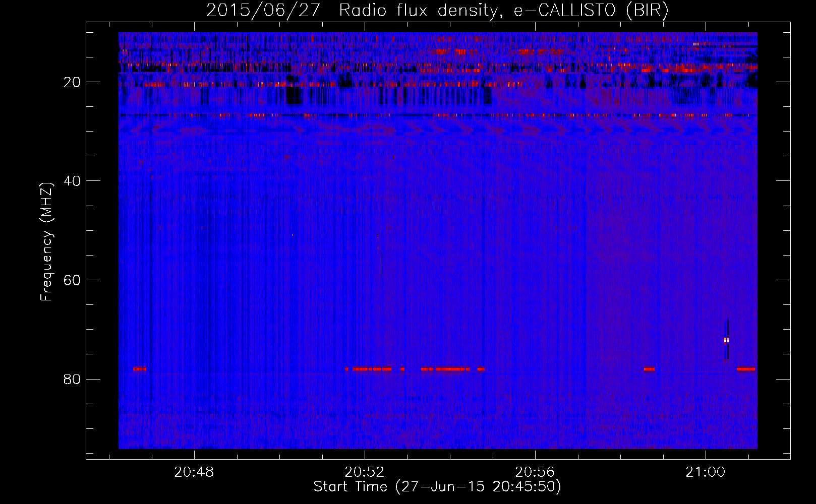Click the plot title '2015/06/27 Radio flux density, e-CALLISTO (BIR)'
This screenshot has width=816, height=504.
pyautogui.click(x=437, y=10)
